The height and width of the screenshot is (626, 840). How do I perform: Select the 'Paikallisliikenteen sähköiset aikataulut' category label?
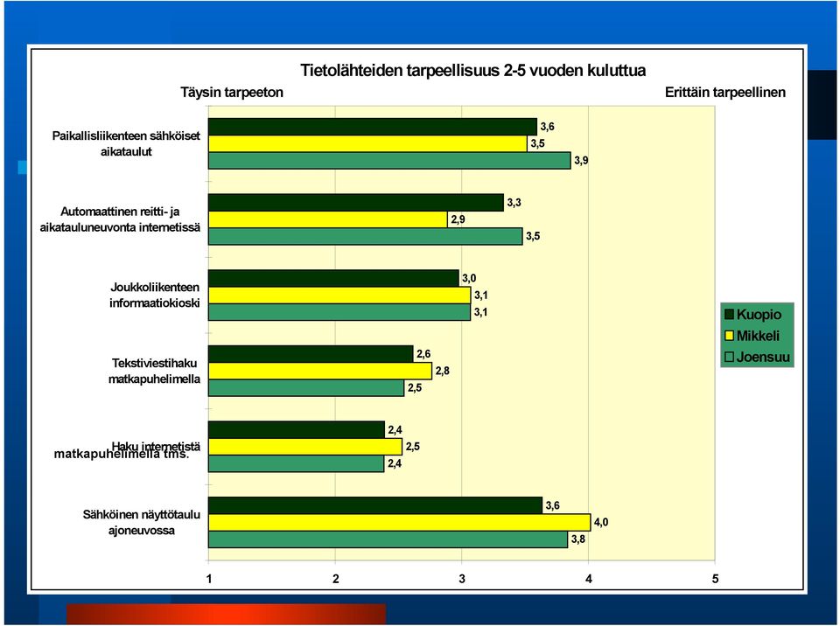tap(126, 143)
